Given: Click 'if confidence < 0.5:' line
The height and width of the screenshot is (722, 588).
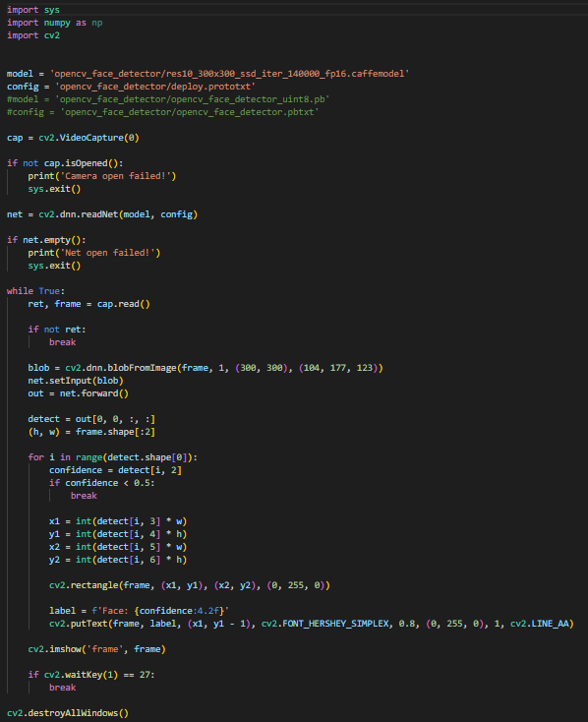Looking at the screenshot, I should tap(101, 483).
